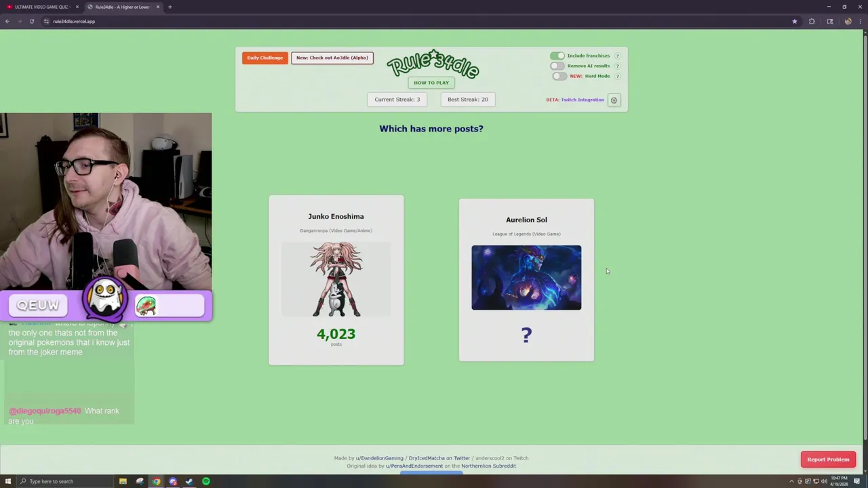The width and height of the screenshot is (868, 488).
Task: Switch to the Ultimate Video Game Quiz tab
Action: click(42, 7)
